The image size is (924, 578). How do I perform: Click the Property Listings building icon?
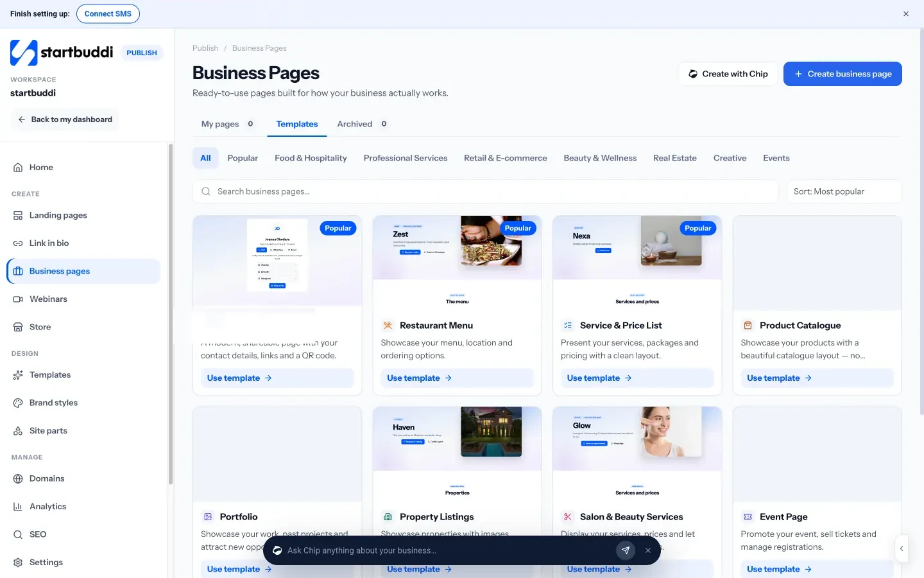tap(388, 517)
